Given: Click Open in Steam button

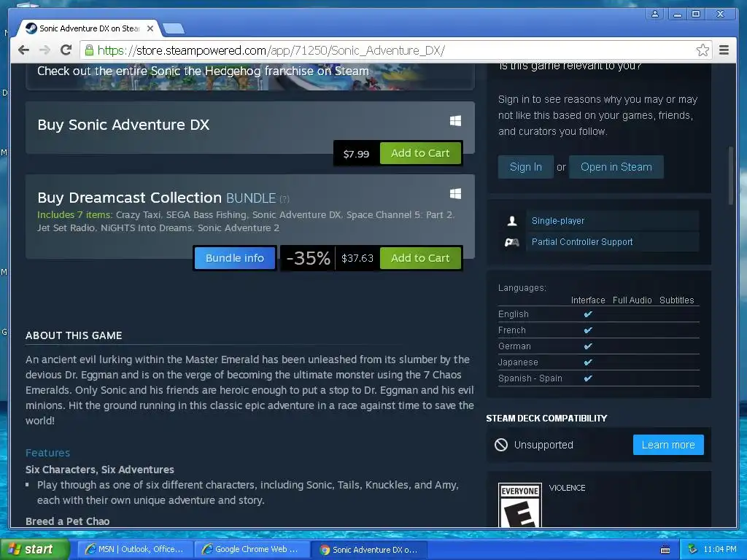Looking at the screenshot, I should pos(616,167).
